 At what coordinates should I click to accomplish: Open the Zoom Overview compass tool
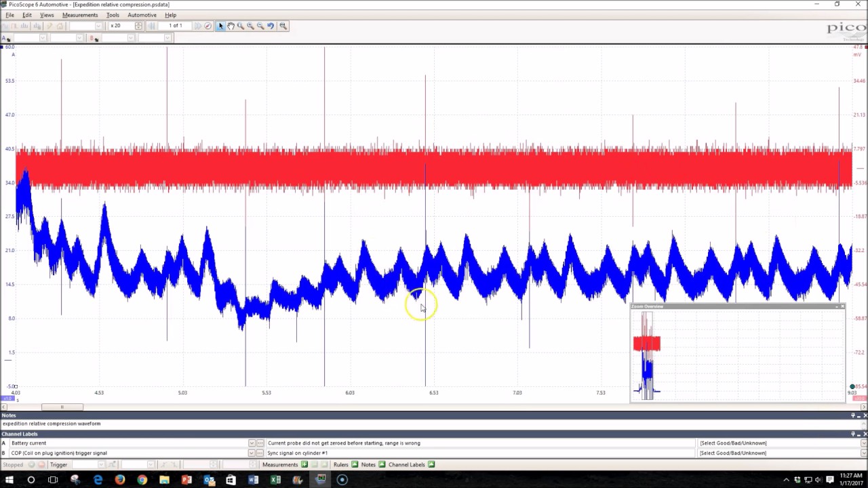pos(208,26)
